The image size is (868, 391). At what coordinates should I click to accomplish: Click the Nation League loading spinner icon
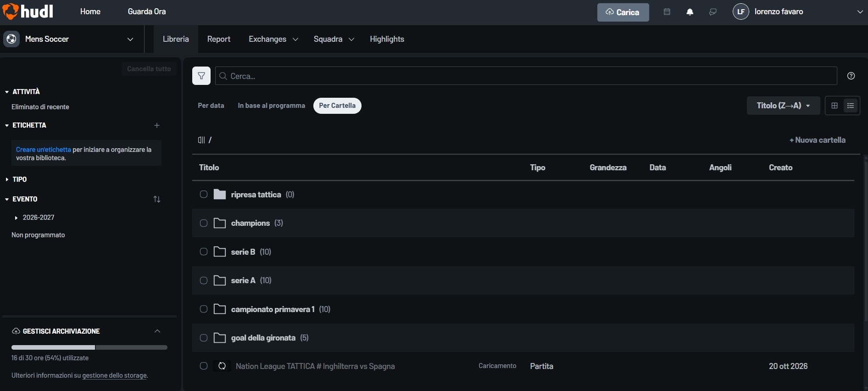(222, 366)
